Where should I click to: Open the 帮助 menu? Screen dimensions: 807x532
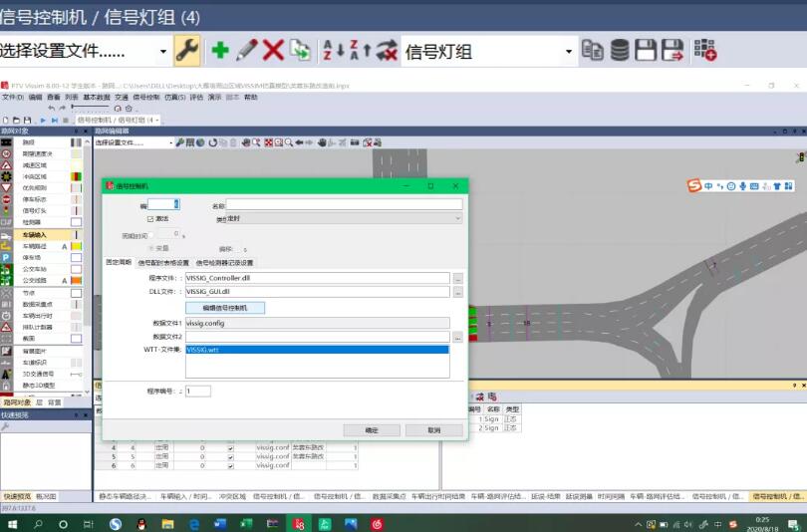(x=250, y=97)
